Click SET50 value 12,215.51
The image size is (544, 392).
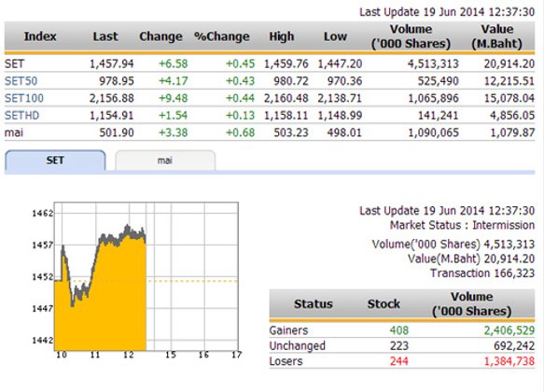pos(509,81)
